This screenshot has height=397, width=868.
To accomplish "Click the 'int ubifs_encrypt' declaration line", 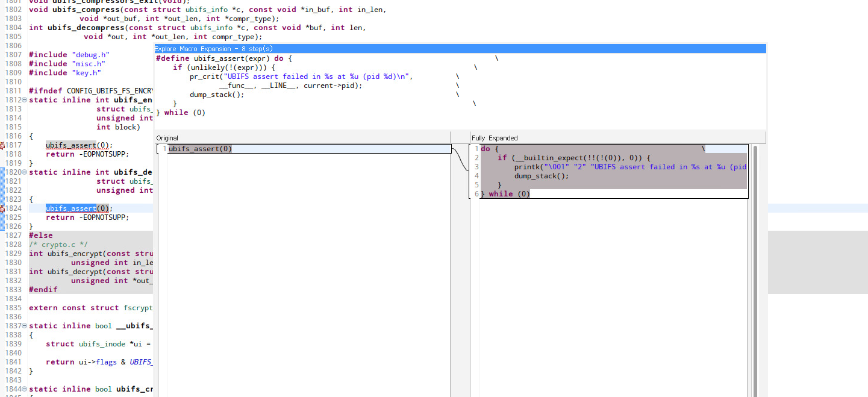I will click(91, 254).
